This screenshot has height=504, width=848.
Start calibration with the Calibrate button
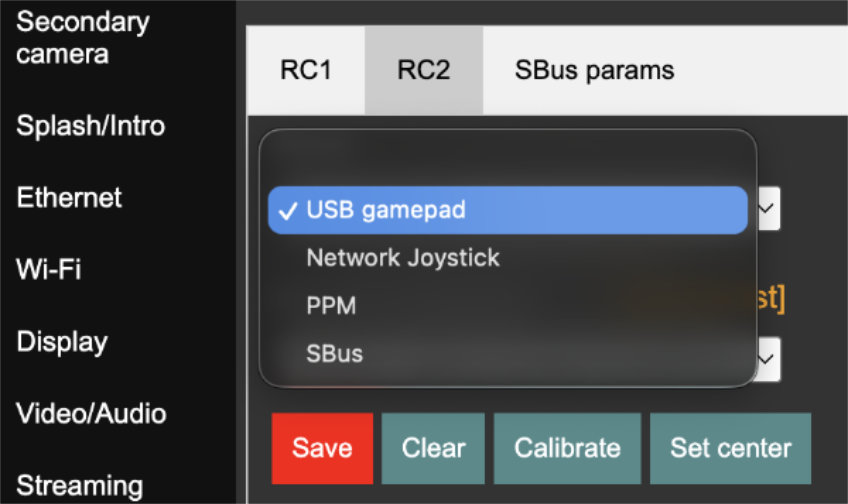[567, 448]
